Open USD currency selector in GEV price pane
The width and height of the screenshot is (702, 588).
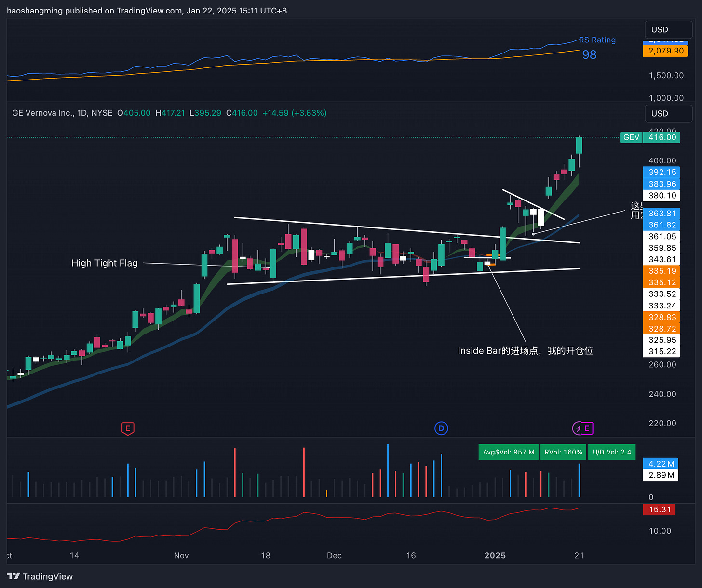pyautogui.click(x=669, y=114)
